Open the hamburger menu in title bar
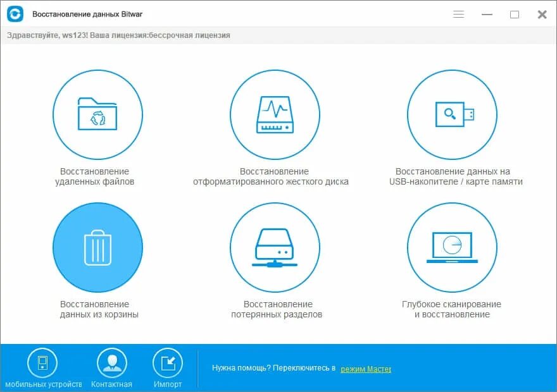This screenshot has width=557, height=392. pyautogui.click(x=459, y=14)
